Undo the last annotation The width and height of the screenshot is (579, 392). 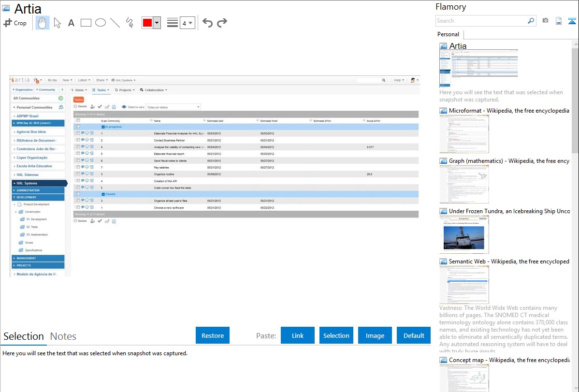[x=207, y=23]
